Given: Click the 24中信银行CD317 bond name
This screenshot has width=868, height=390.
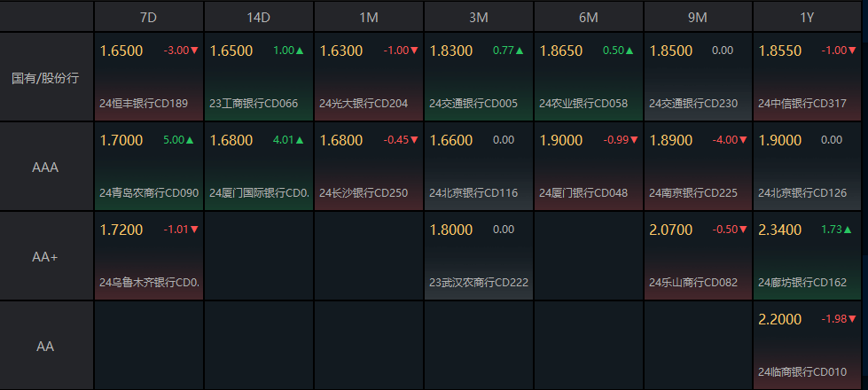Looking at the screenshot, I should [802, 104].
